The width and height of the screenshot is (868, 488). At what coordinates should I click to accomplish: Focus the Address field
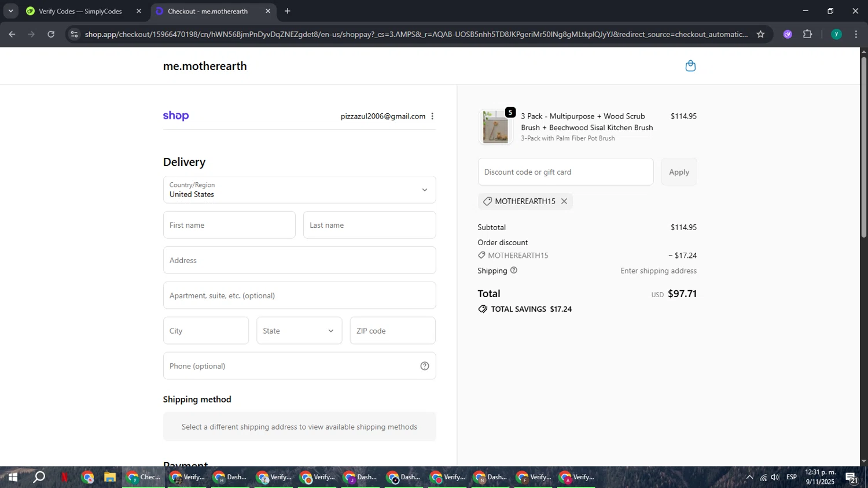coord(299,260)
